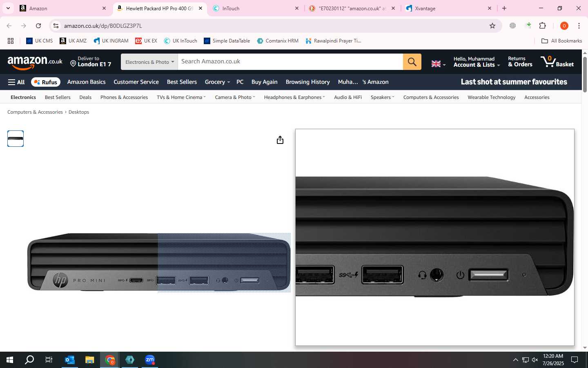Screen dimensions: 588x368
Task: Click the Desktops breadcrumb link
Action: 79,112
